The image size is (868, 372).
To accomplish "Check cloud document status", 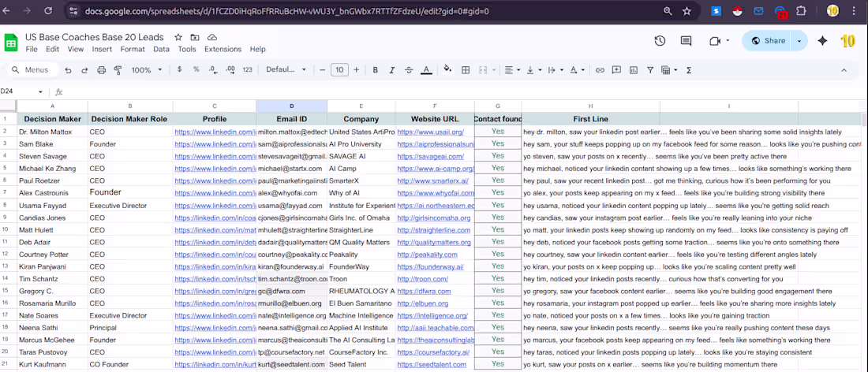I will point(211,37).
